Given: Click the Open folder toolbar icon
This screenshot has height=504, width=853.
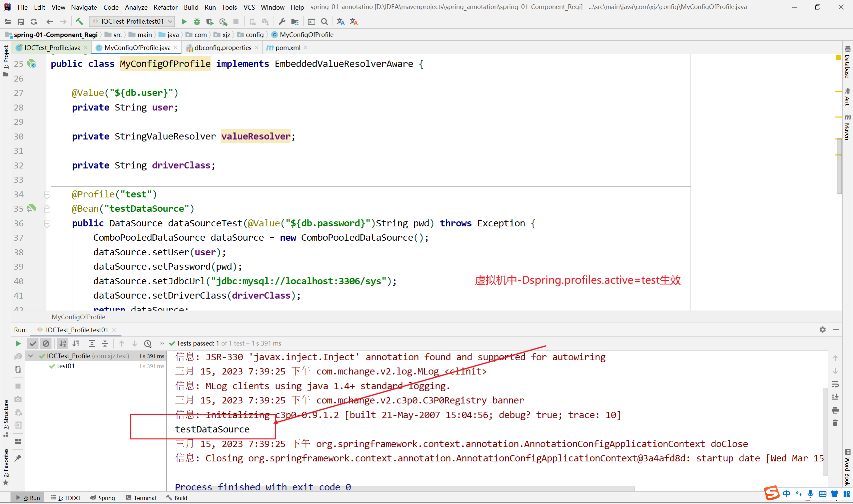Looking at the screenshot, I should [7, 22].
